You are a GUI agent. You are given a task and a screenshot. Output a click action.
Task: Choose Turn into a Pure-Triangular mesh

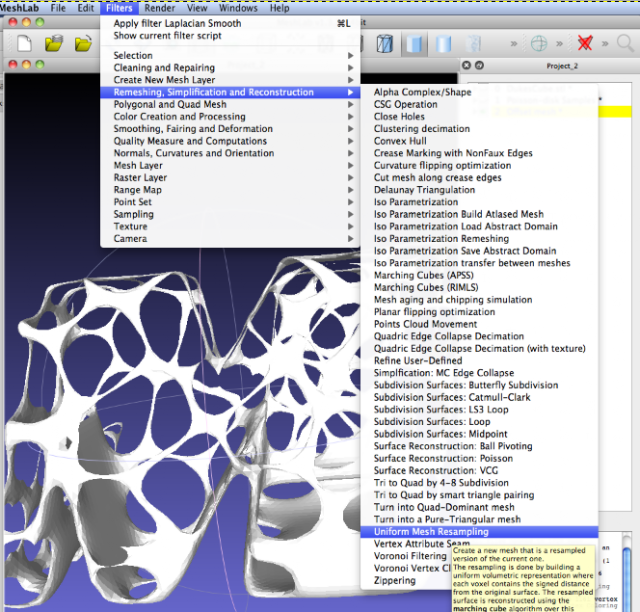point(480,519)
